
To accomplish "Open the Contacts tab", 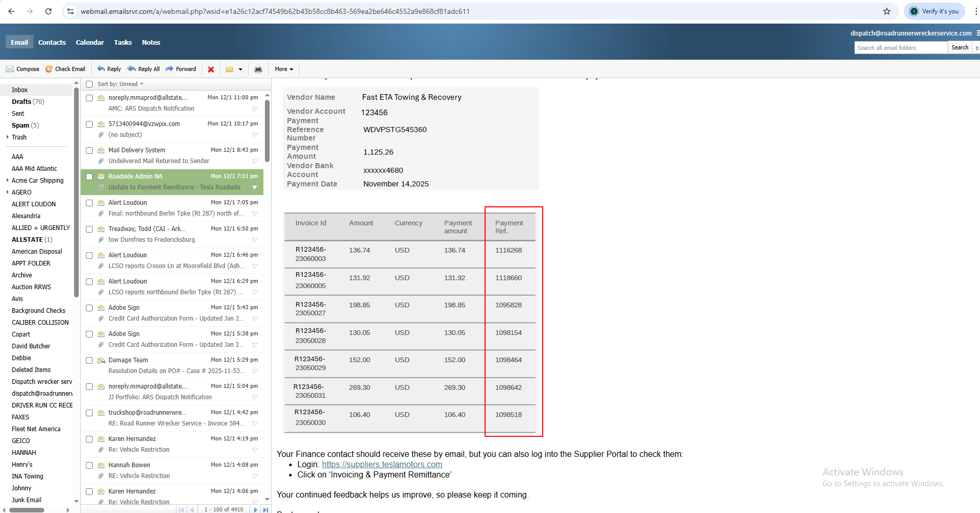I will point(52,42).
